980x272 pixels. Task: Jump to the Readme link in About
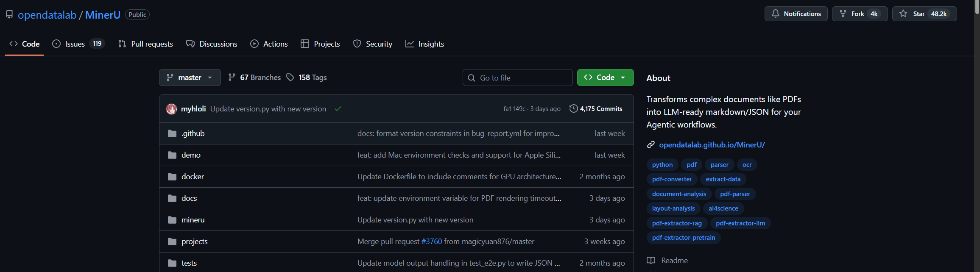tap(667, 261)
